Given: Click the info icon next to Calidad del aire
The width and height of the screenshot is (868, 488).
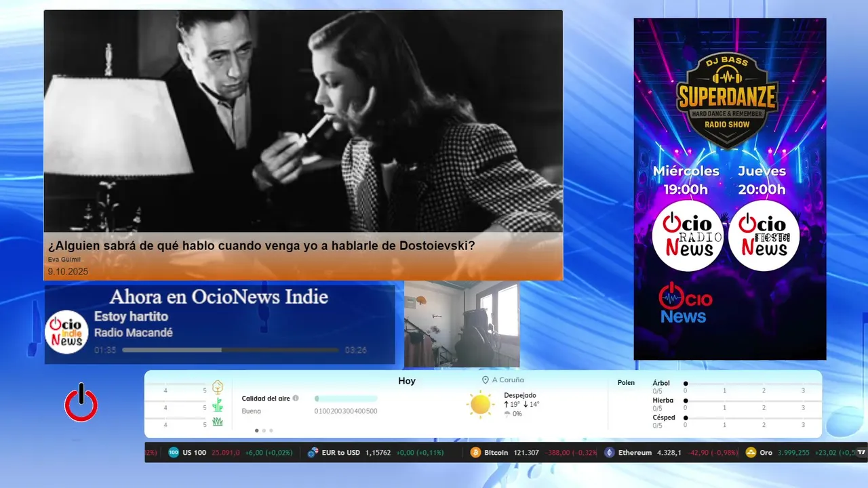Looking at the screenshot, I should [296, 399].
